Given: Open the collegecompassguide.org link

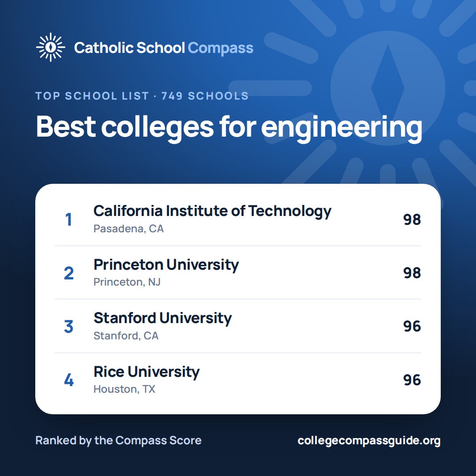Looking at the screenshot, I should tap(369, 441).
